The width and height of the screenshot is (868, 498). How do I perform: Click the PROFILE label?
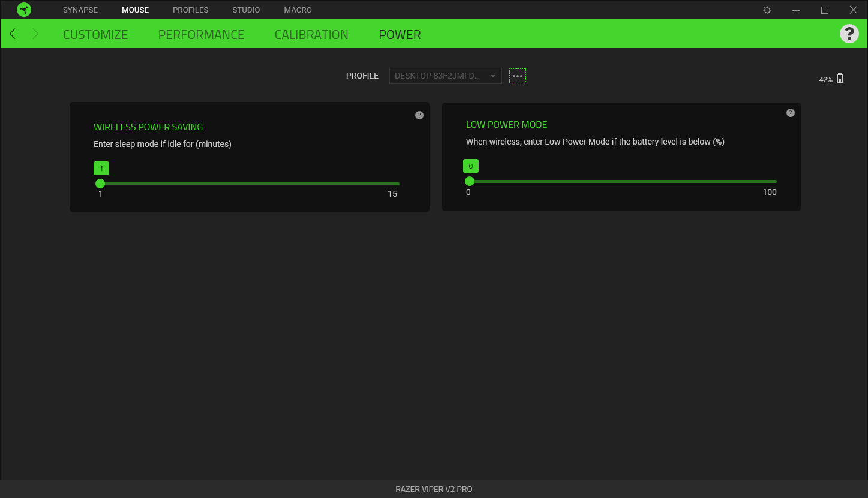[362, 76]
